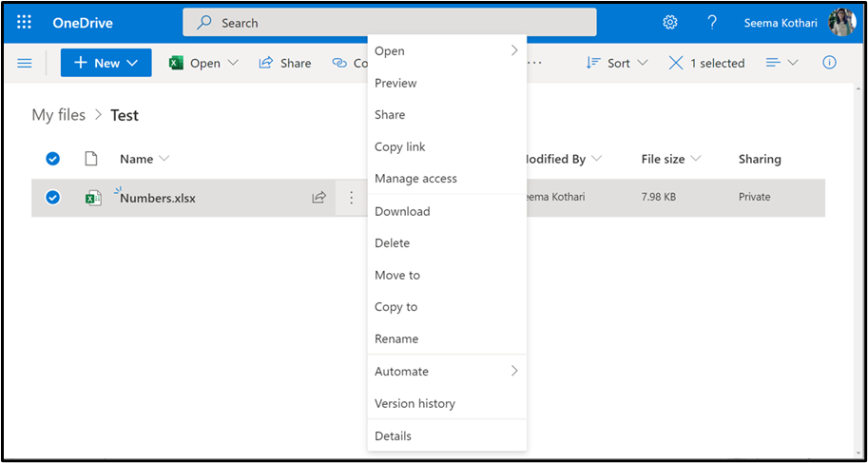The width and height of the screenshot is (868, 463).
Task: Toggle the hamburger navigation menu
Action: [x=25, y=63]
